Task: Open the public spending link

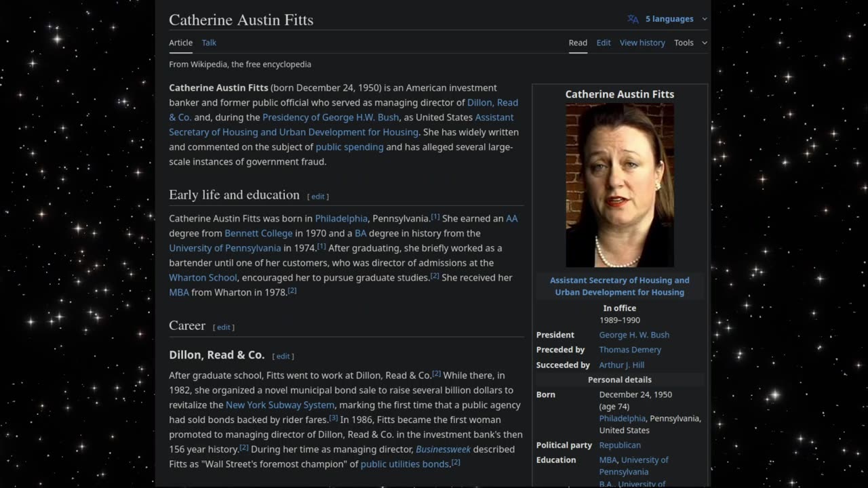Action: tap(349, 147)
